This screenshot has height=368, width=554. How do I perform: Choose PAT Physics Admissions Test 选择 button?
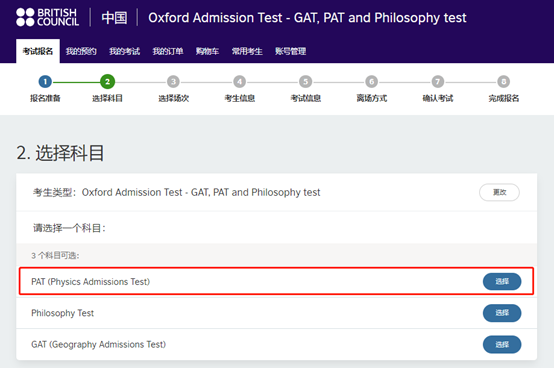[502, 281]
